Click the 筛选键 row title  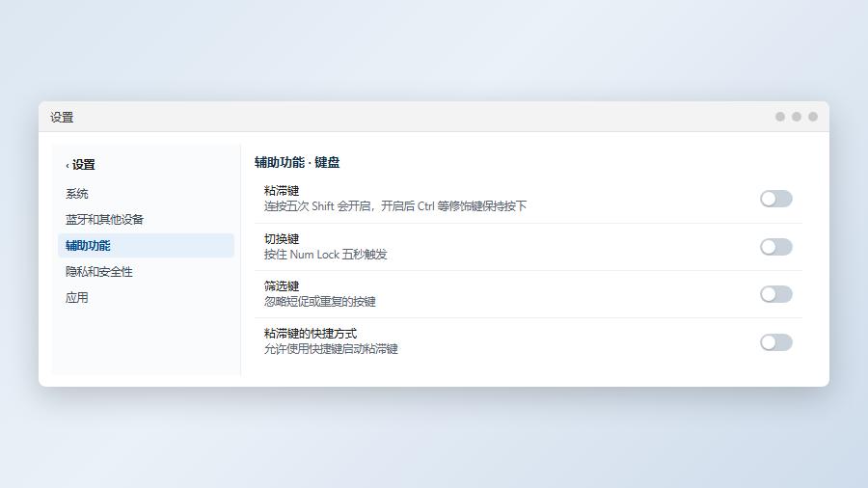(282, 286)
